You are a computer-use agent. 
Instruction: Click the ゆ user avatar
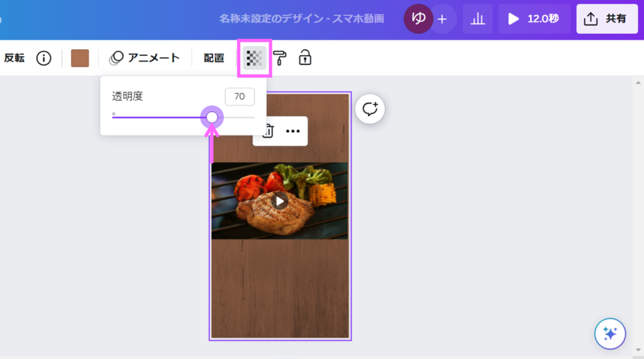418,19
